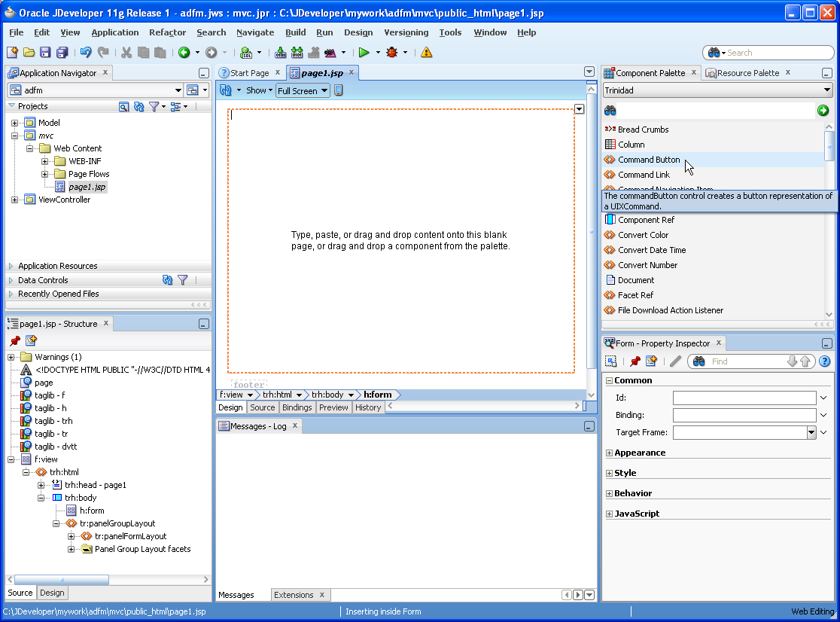840x622 pixels.
Task: Switch to the History editor tab
Action: tap(368, 407)
